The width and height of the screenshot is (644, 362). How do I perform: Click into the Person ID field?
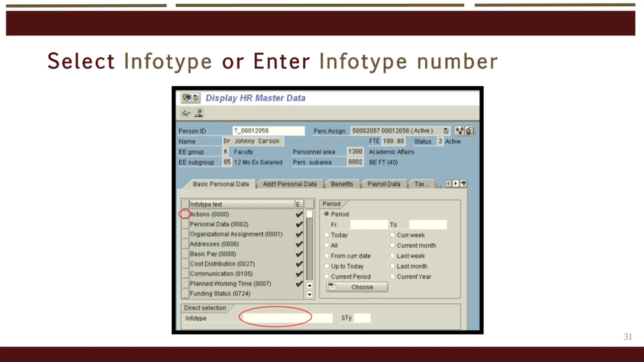[x=268, y=131]
